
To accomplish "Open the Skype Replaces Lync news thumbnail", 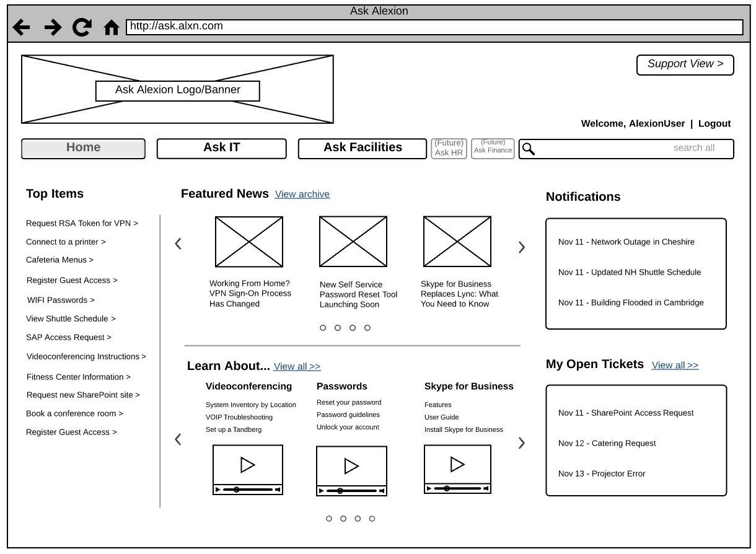I will click(x=457, y=242).
